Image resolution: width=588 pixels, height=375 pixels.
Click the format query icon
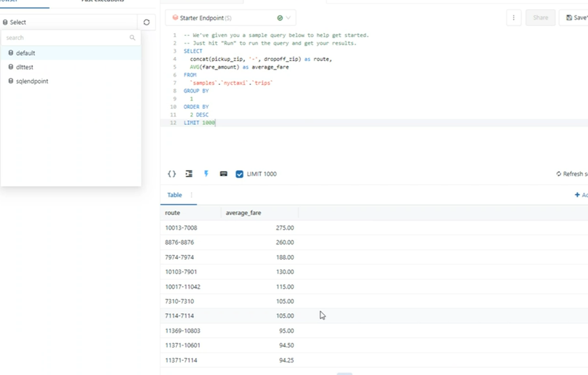pyautogui.click(x=189, y=174)
